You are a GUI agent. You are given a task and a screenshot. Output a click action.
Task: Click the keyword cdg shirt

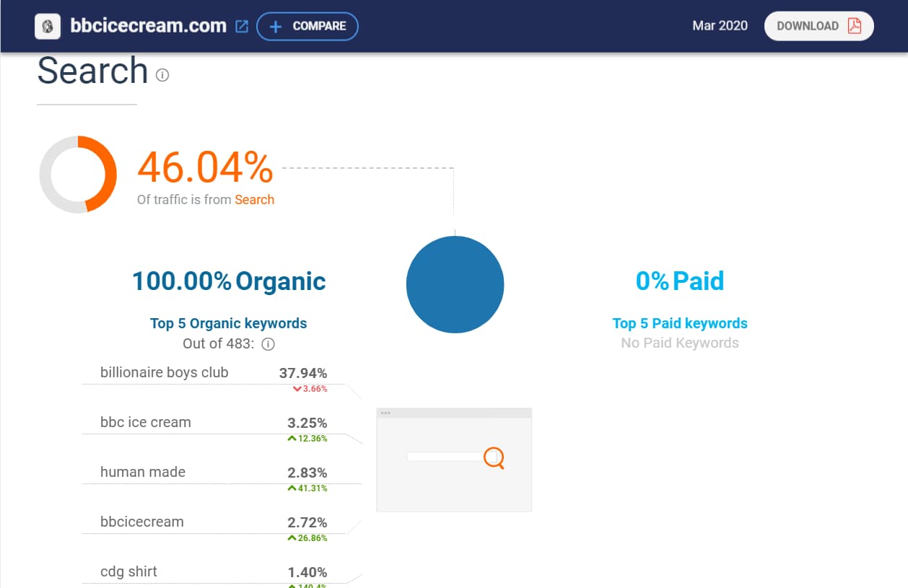click(x=128, y=571)
